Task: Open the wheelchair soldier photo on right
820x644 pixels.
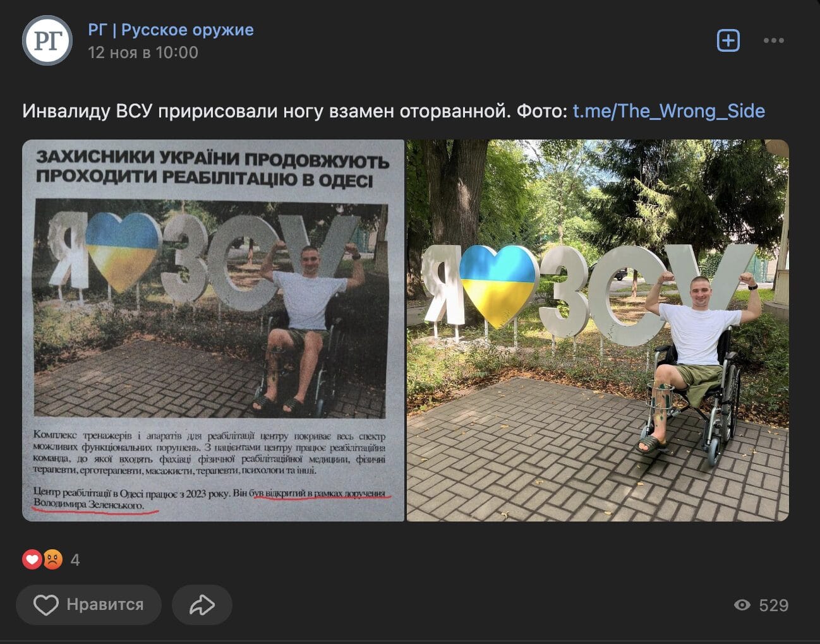Action: [x=598, y=330]
